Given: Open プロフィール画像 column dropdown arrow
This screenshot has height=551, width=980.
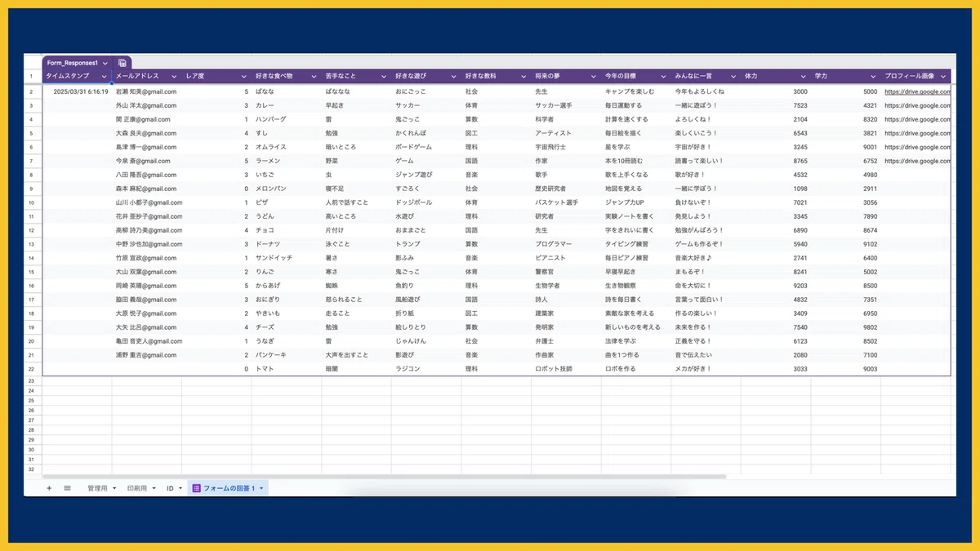Looking at the screenshot, I should tap(943, 77).
